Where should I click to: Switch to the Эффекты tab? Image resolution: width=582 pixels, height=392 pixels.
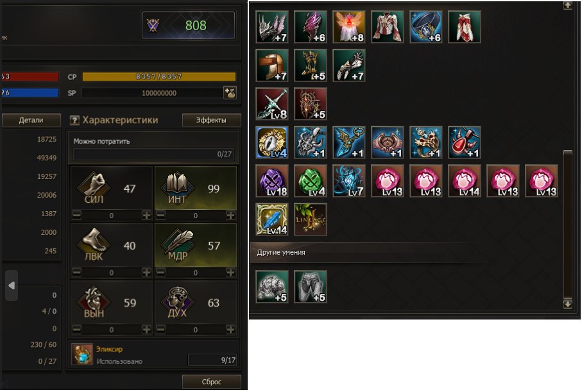pos(211,120)
